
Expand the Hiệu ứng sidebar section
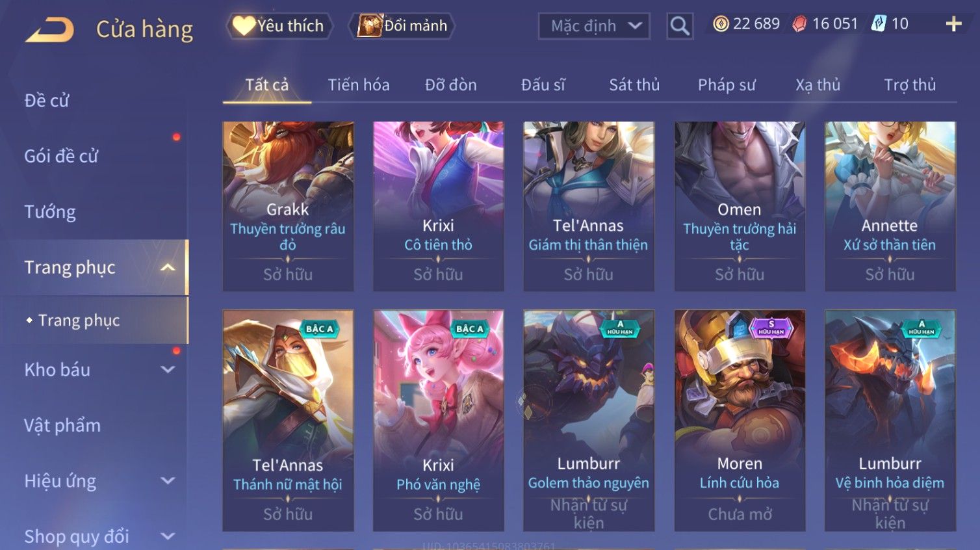pos(168,480)
